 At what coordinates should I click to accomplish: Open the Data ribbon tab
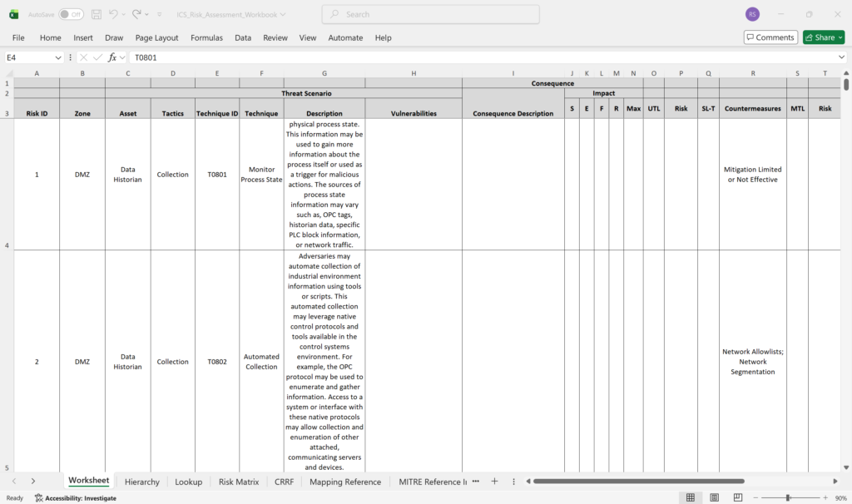(x=243, y=37)
